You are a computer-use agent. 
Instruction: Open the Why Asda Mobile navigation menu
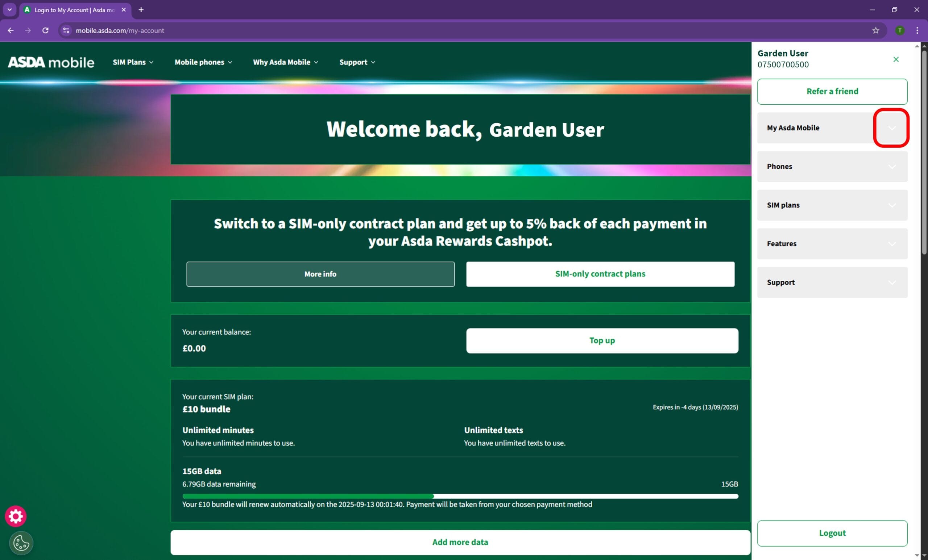coord(286,62)
